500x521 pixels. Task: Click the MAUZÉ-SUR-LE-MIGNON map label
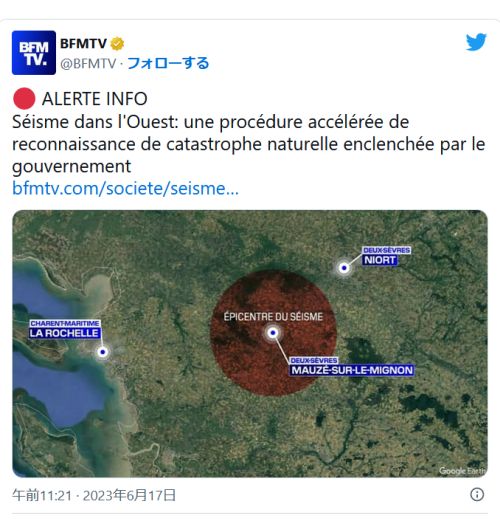click(x=352, y=370)
